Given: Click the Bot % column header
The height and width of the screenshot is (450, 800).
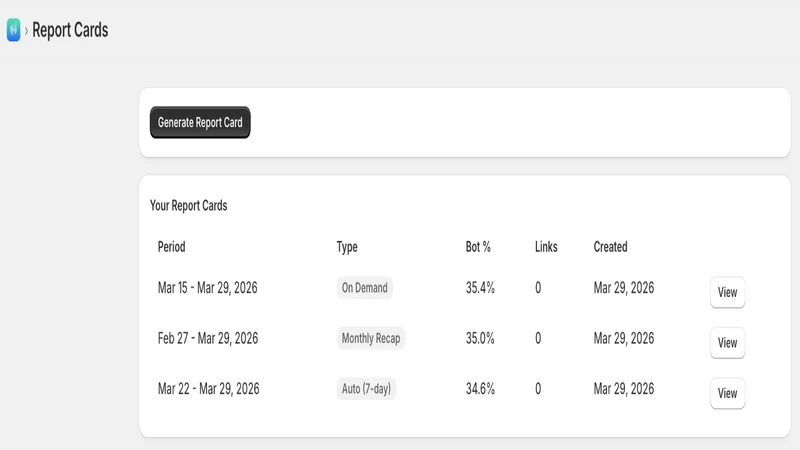Looking at the screenshot, I should click(x=478, y=247).
